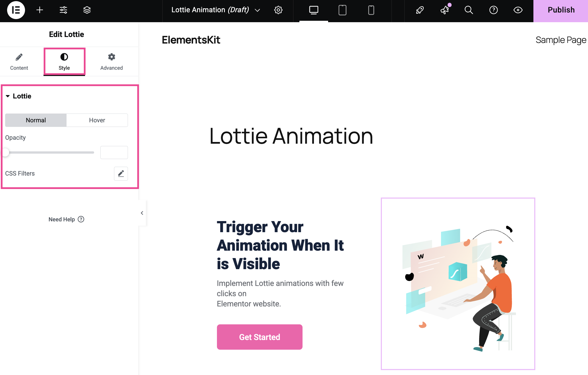Screen dimensions: 588x375
Task: Collapse the editing panel with chevron
Action: tap(142, 213)
